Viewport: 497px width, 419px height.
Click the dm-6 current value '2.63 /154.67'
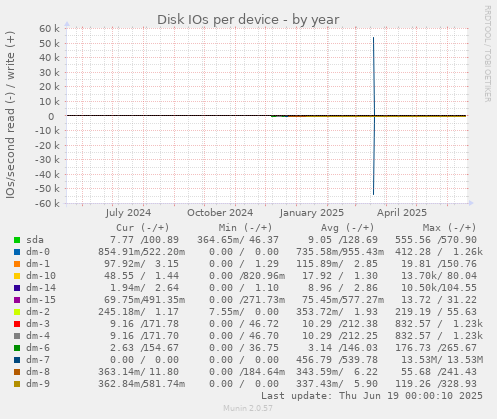click(x=144, y=348)
